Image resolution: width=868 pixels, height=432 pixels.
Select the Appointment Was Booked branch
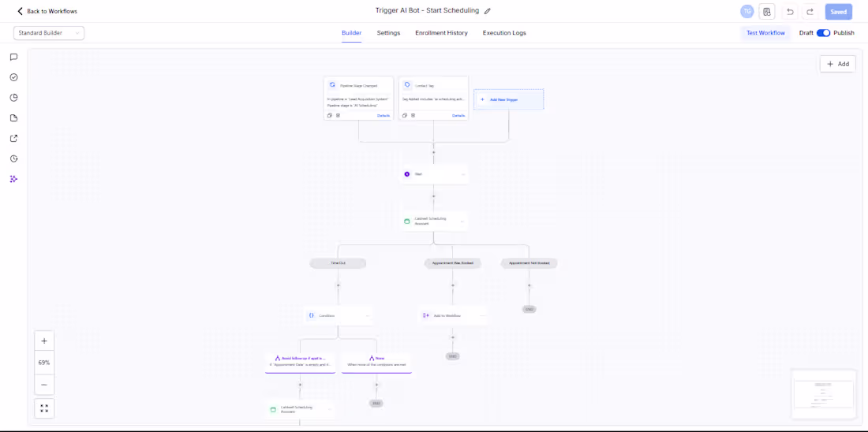pyautogui.click(x=453, y=263)
